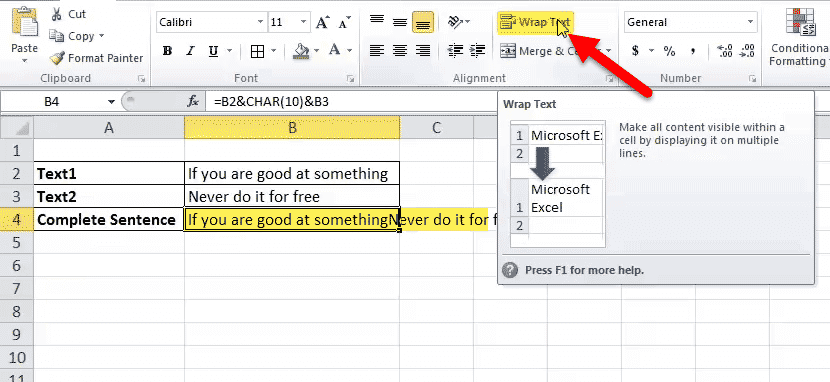
Task: Open Conditional Formatting menu
Action: point(799,36)
